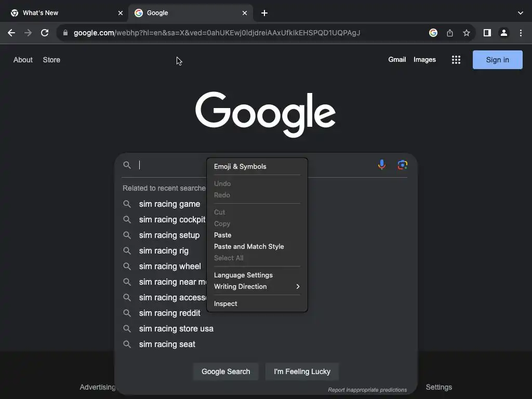
Task: Open the Google apps grid
Action: coord(456,60)
